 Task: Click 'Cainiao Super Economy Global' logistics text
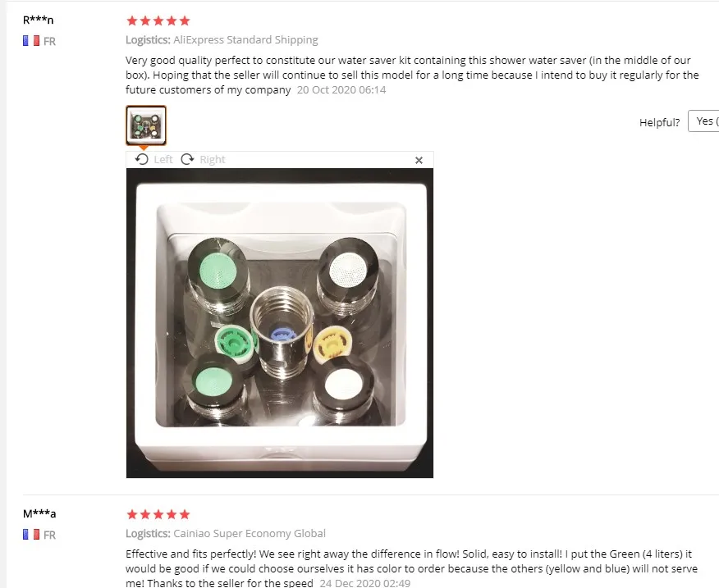[x=250, y=533]
